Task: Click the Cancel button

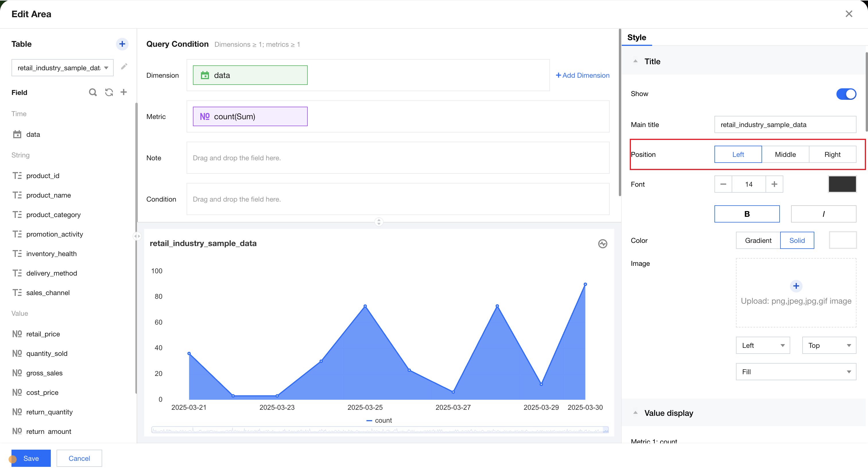Action: tap(79, 458)
